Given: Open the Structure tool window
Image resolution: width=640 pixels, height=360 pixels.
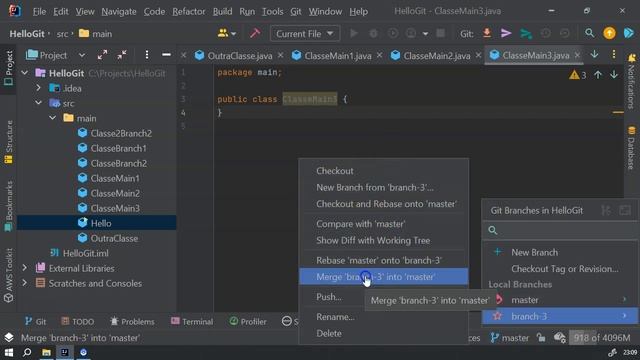Looking at the screenshot, I should [x=8, y=142].
